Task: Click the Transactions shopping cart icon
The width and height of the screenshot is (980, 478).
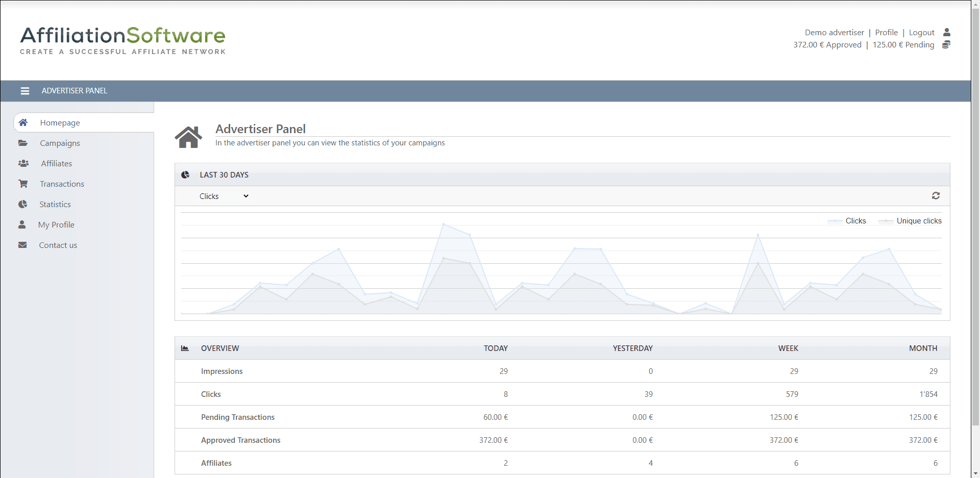Action: (x=23, y=184)
